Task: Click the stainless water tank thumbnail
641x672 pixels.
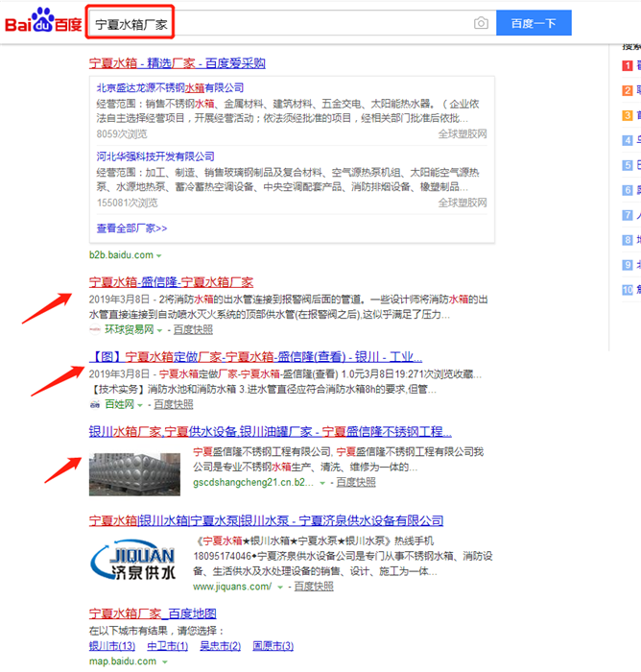Action: (x=134, y=474)
